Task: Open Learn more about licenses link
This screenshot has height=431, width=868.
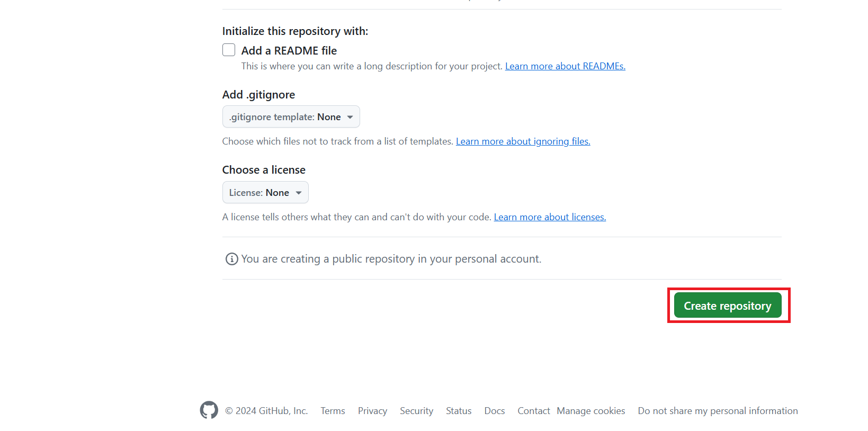Action: tap(549, 217)
